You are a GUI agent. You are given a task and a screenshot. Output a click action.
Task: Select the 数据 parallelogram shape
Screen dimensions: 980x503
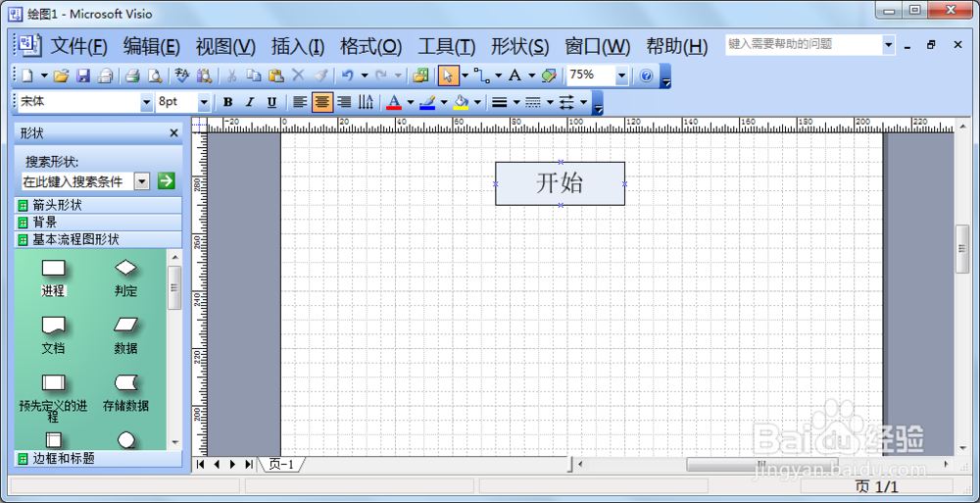(125, 334)
